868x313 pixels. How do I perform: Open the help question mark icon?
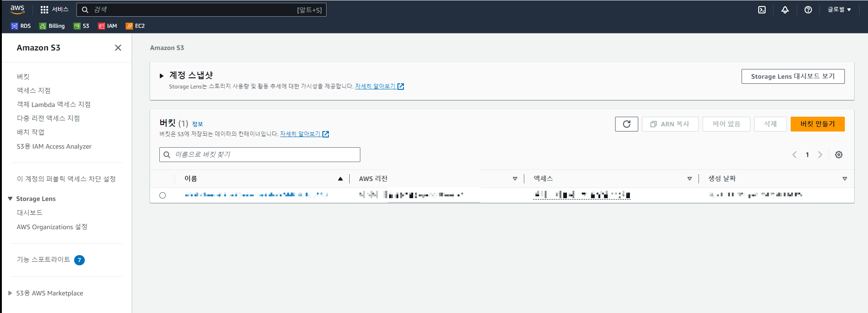click(x=808, y=10)
